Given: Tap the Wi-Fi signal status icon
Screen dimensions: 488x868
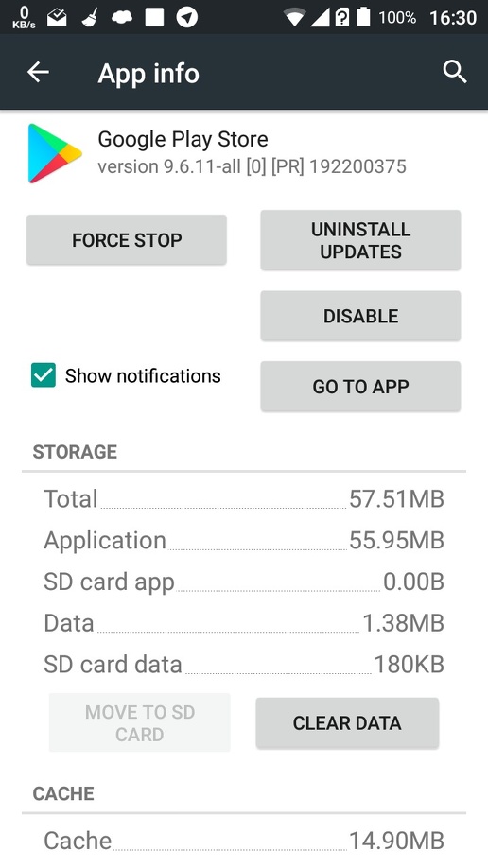Looking at the screenshot, I should pos(295,17).
